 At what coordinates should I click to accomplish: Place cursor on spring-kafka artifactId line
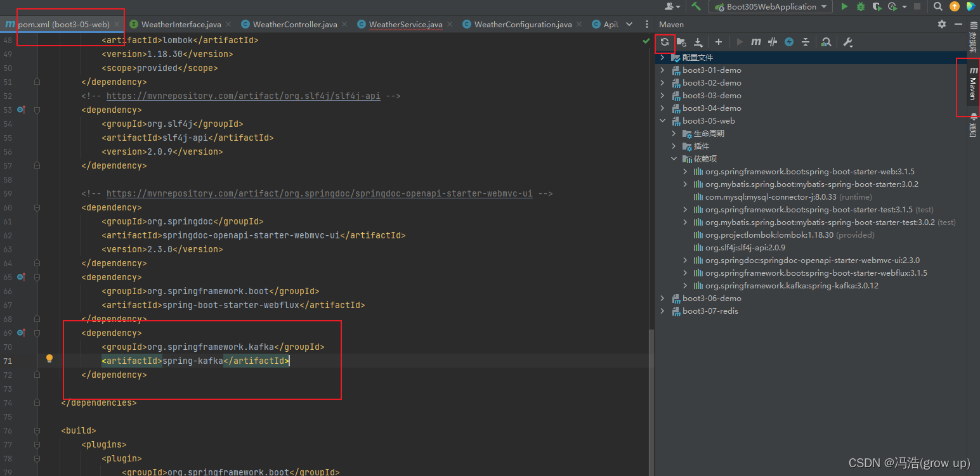click(195, 361)
